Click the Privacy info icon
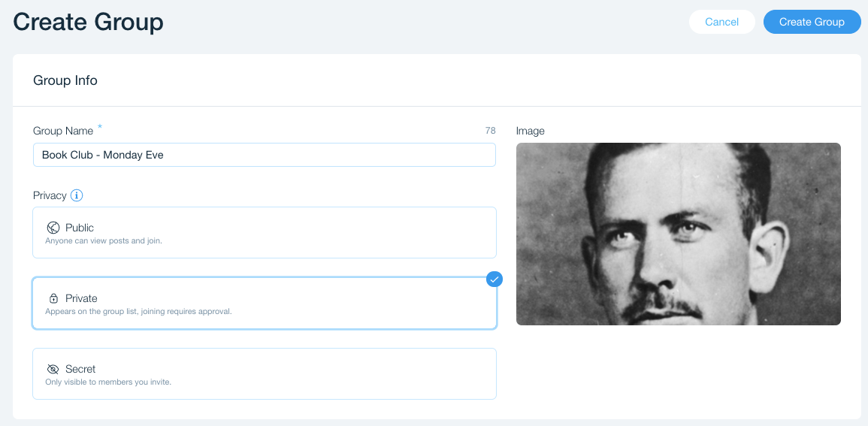Viewport: 868px width, 426px height. point(77,195)
